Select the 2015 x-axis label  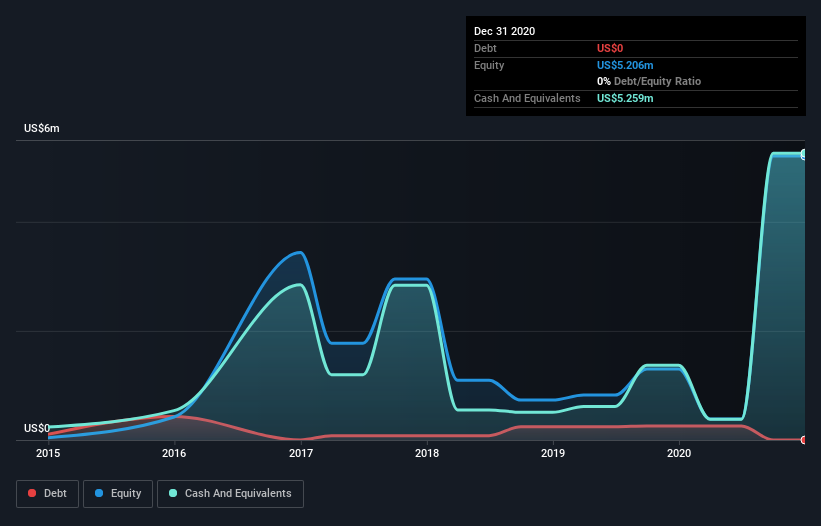(x=48, y=453)
